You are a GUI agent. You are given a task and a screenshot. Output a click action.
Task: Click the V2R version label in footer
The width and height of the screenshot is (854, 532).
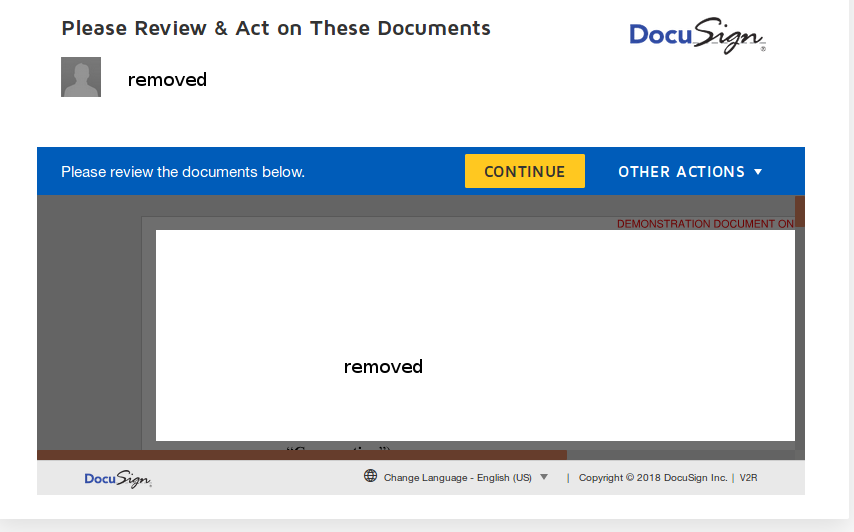tap(748, 478)
